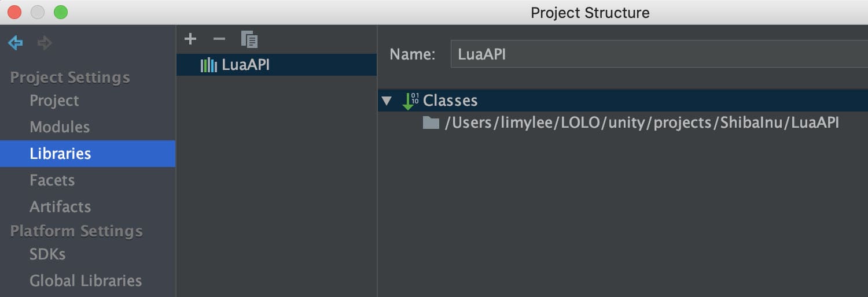Open the Project settings page
The height and width of the screenshot is (297, 868).
pyautogui.click(x=54, y=101)
